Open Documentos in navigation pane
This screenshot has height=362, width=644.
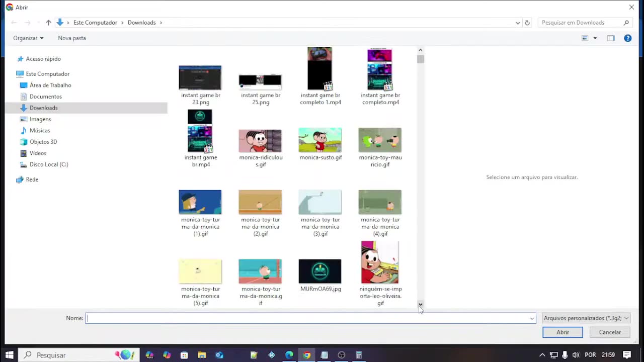pos(45,97)
